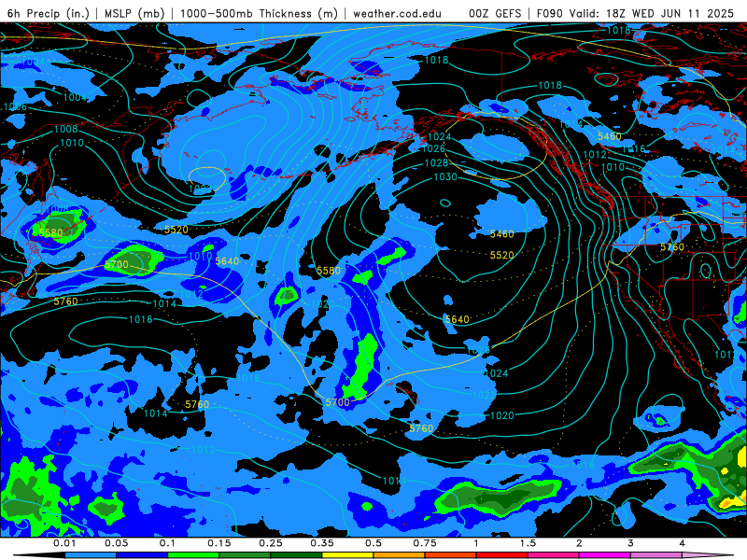Click the light blue 0.01 inch legend swatch

[x=91, y=555]
